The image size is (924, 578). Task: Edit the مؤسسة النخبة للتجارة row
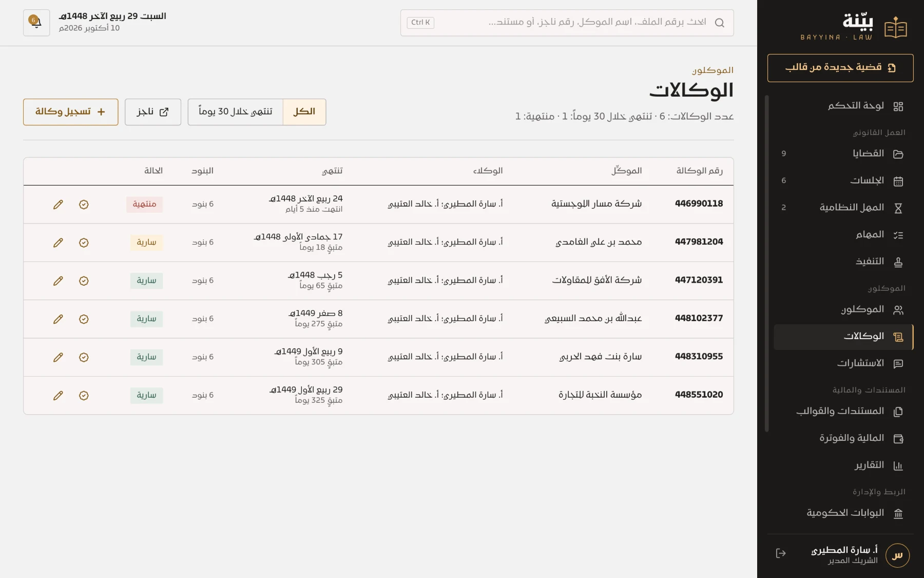(58, 396)
